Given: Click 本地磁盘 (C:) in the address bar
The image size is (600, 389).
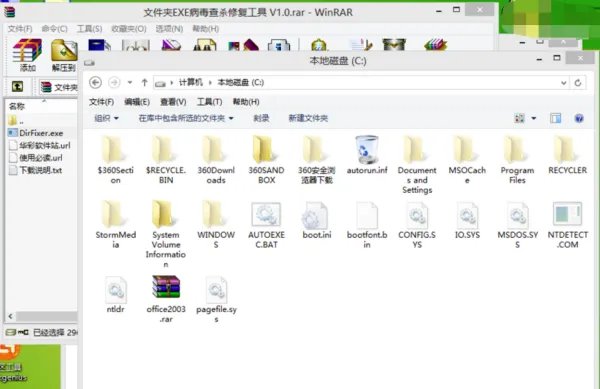Looking at the screenshot, I should point(241,83).
